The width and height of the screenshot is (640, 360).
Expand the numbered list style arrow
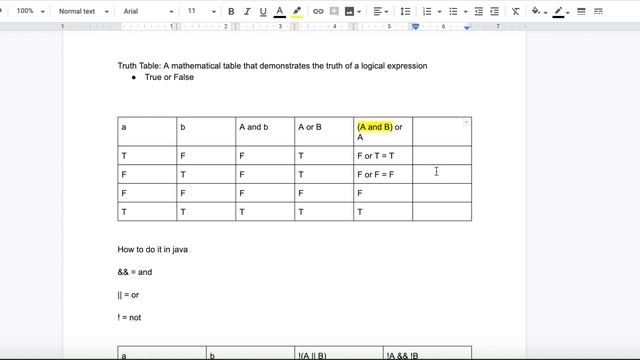click(440, 12)
